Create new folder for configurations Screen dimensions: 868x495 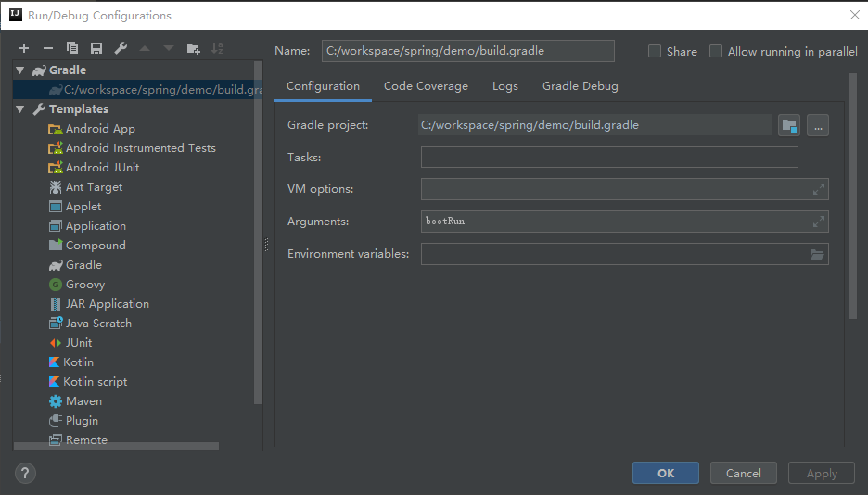[x=193, y=48]
